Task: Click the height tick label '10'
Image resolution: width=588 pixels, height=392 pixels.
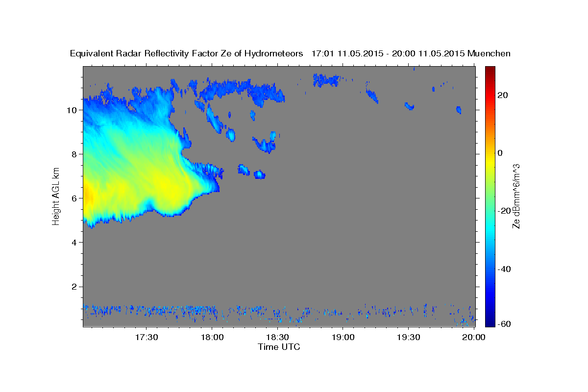Action: [x=72, y=110]
